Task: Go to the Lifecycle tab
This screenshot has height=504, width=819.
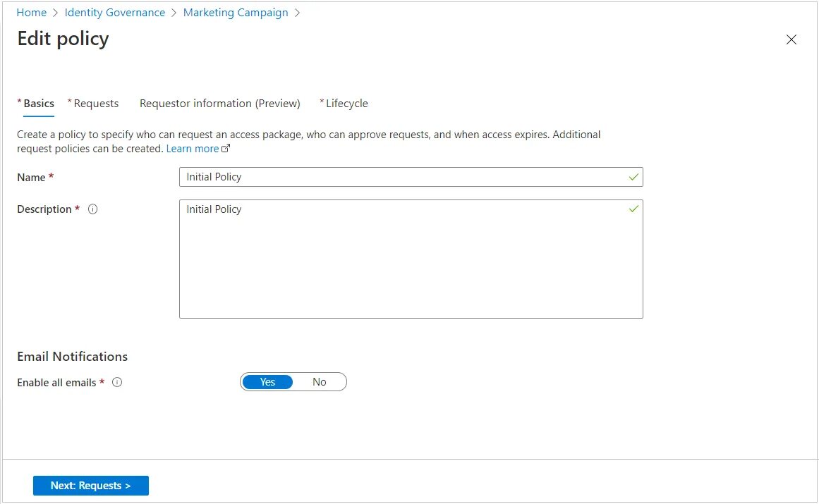Action: pyautogui.click(x=346, y=104)
